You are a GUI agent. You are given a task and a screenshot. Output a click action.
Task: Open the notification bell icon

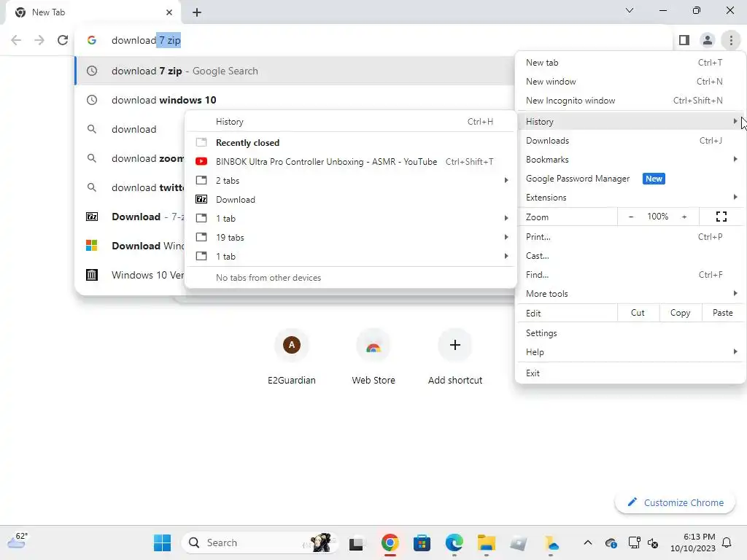(727, 542)
